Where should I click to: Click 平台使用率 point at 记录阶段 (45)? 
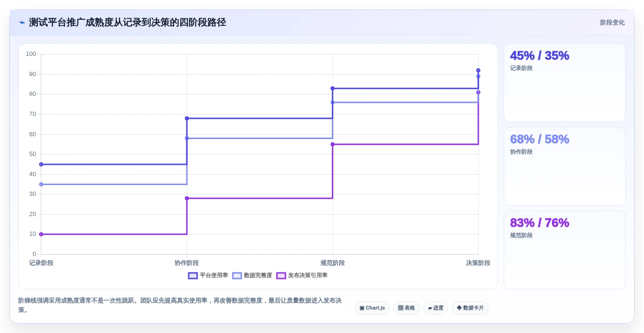(x=41, y=164)
